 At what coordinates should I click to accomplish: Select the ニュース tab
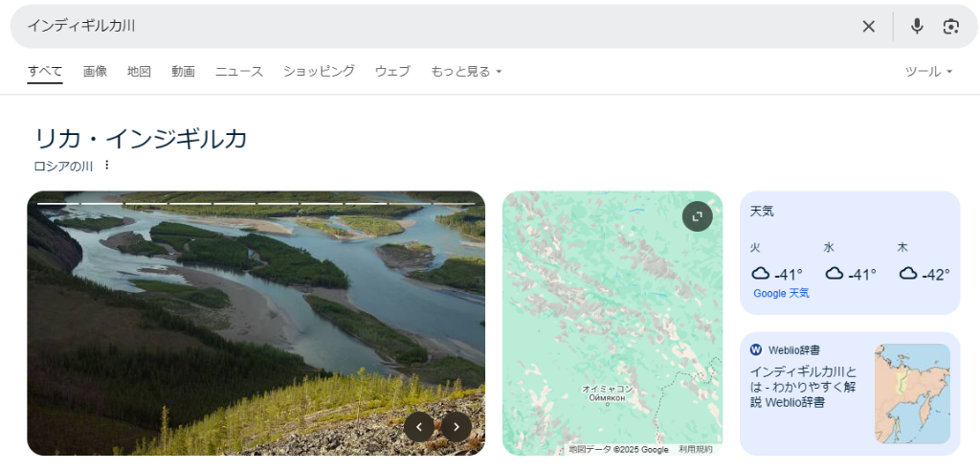click(x=238, y=72)
